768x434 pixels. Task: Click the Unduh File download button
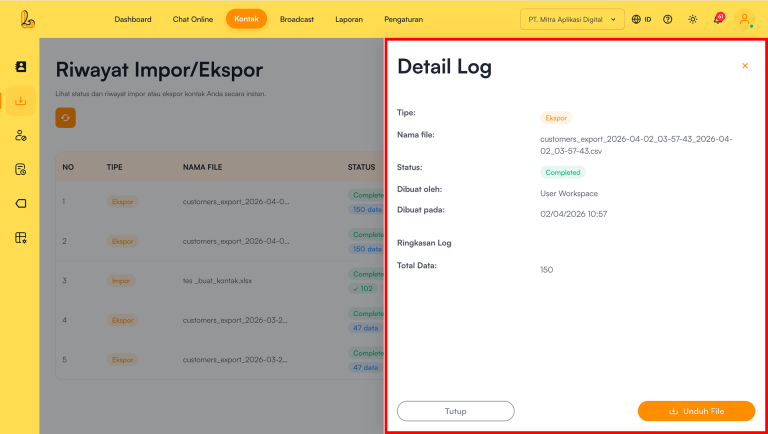[696, 411]
